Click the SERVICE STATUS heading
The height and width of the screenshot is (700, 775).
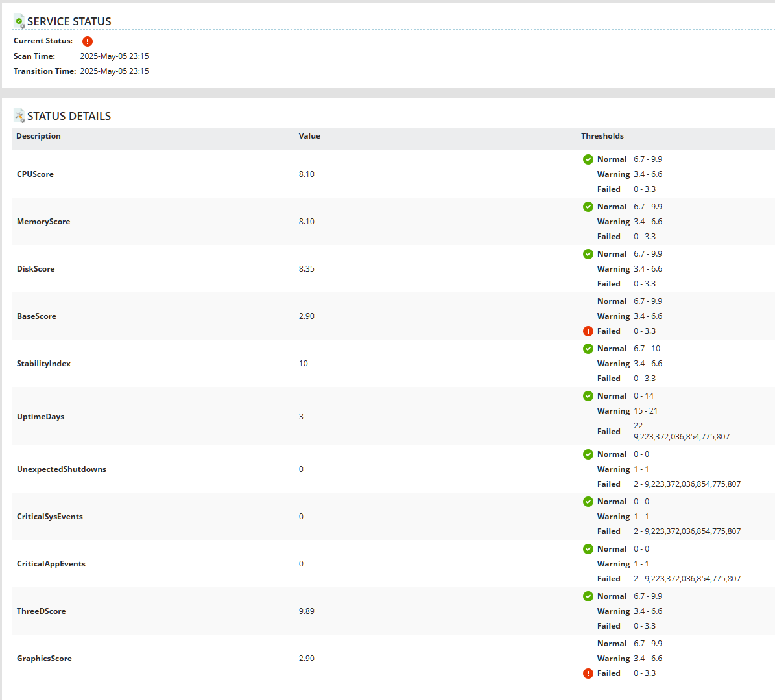(x=69, y=21)
